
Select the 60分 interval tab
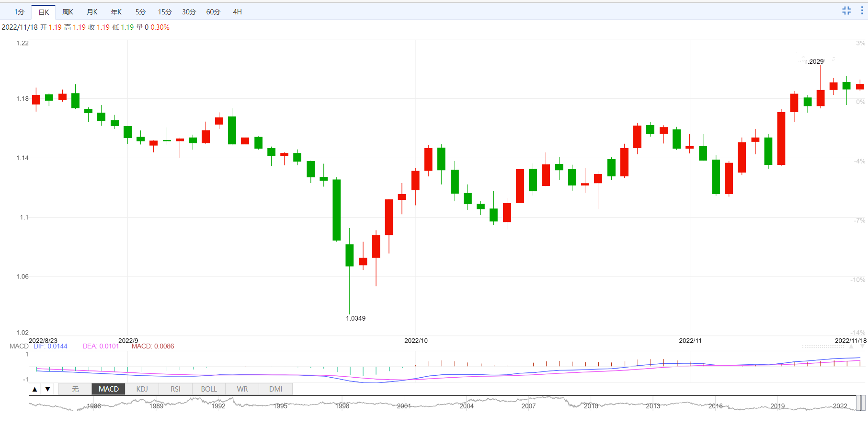[x=213, y=12]
